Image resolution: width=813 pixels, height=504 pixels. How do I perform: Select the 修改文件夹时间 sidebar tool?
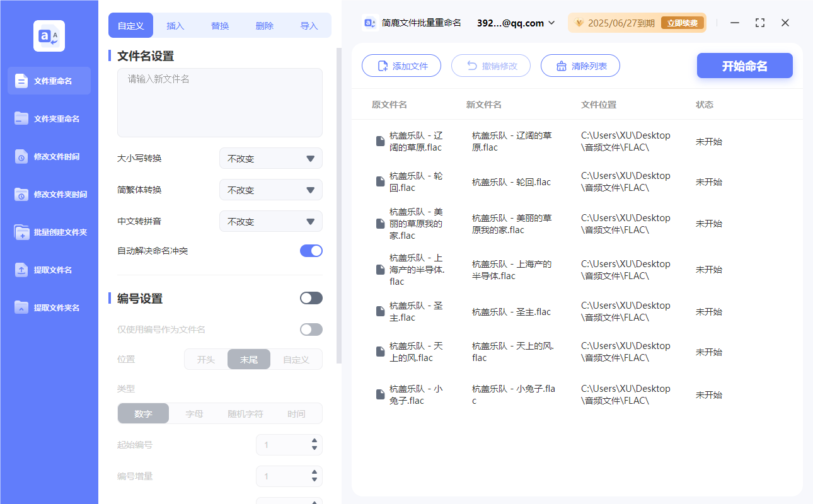[49, 194]
